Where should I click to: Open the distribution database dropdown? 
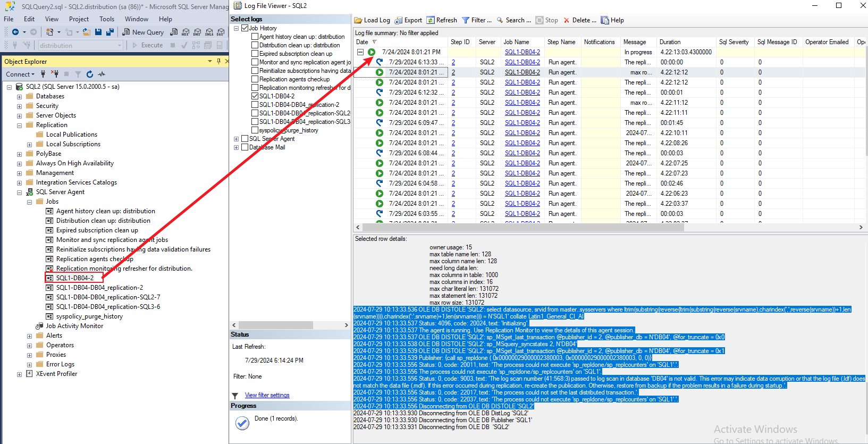click(120, 46)
